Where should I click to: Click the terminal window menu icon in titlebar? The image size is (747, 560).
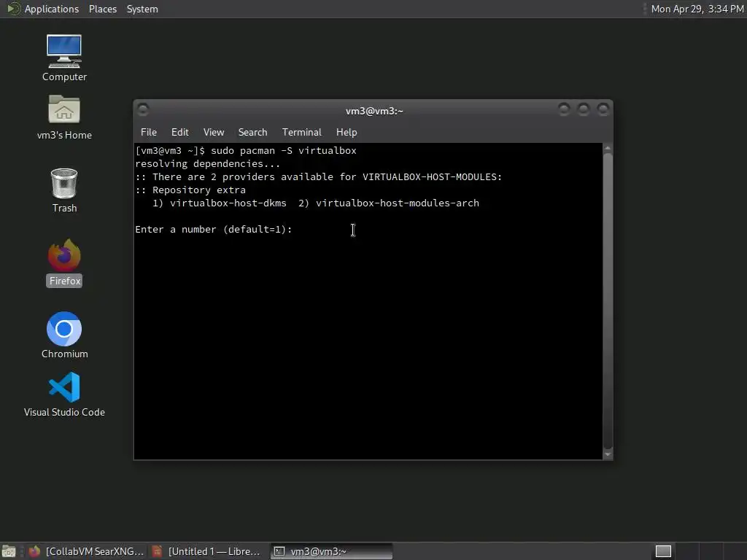coord(143,110)
